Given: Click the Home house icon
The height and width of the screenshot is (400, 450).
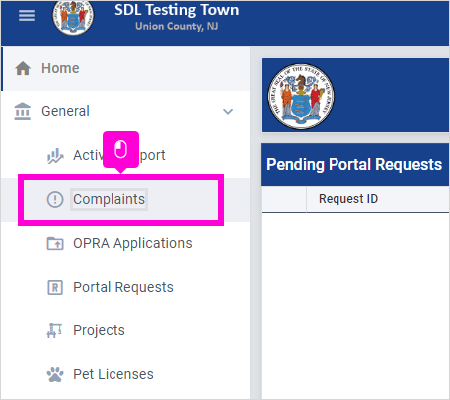Looking at the screenshot, I should pyautogui.click(x=23, y=68).
